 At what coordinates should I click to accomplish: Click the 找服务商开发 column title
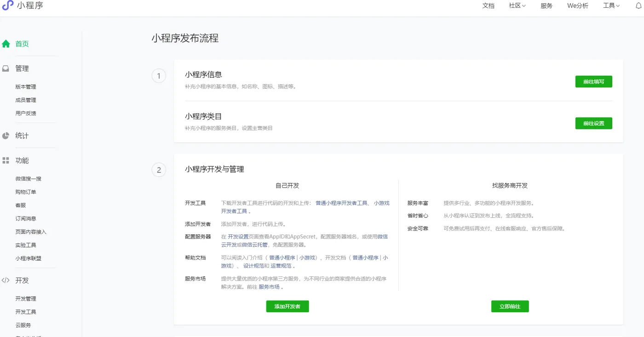[x=510, y=186]
